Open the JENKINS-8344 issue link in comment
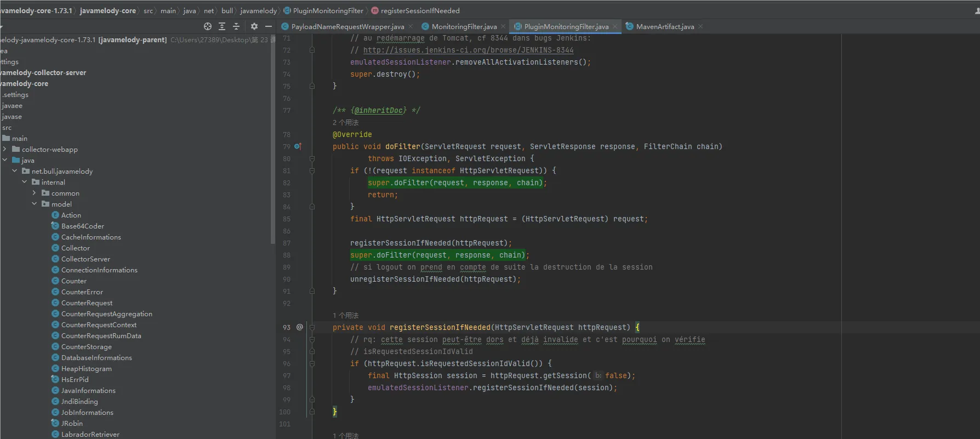Viewport: 980px width, 439px height. pyautogui.click(x=468, y=50)
